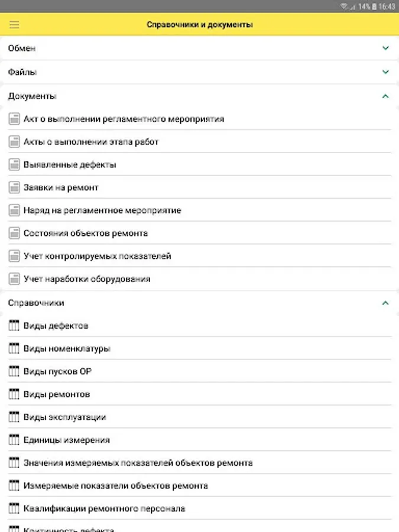Click catalog icon next to Виды номенклатуры

(14, 349)
